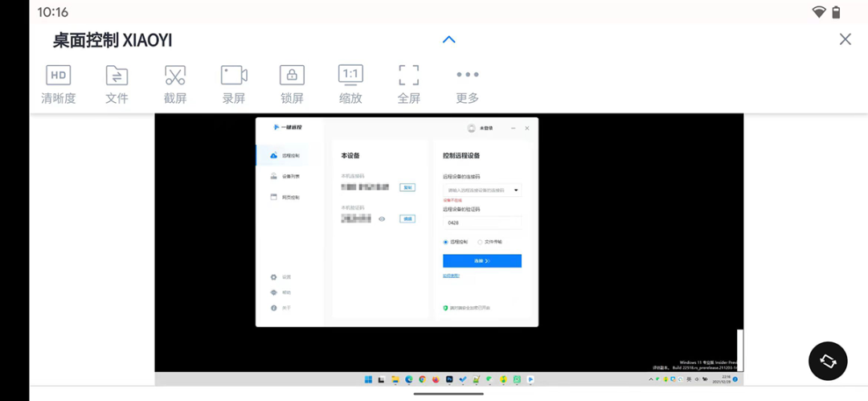Open the clock and date on remote taskbar
Screen dimensions: 868x401
tap(722, 379)
